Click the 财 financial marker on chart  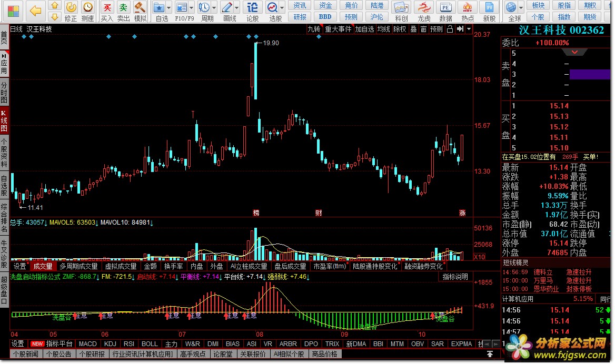coord(319,213)
